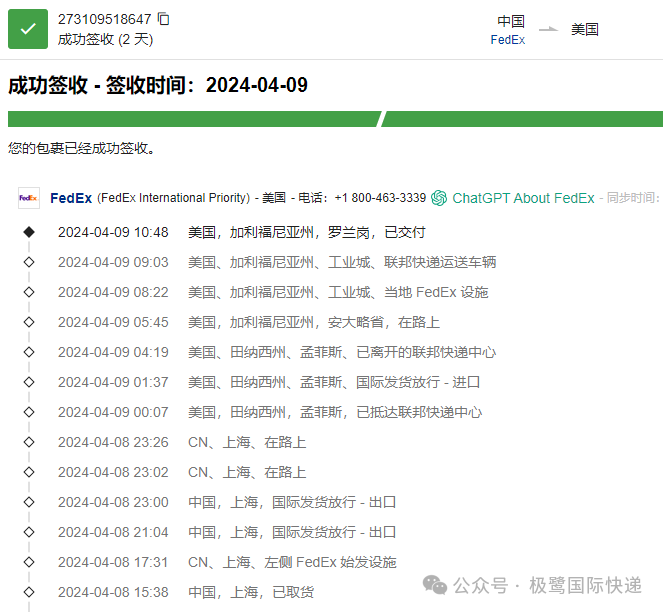Click the timeline marker for 2024-04-08 23:02

point(29,472)
